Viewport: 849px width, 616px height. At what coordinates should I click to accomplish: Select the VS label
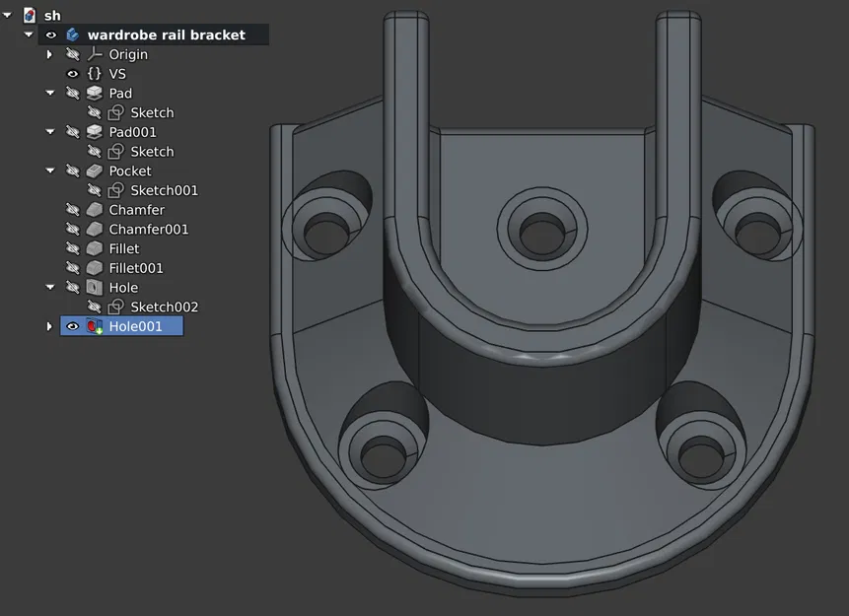(117, 74)
